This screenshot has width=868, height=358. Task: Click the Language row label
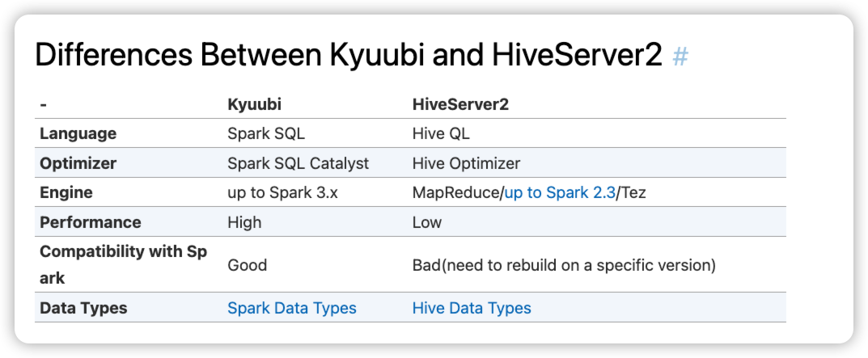tap(78, 133)
